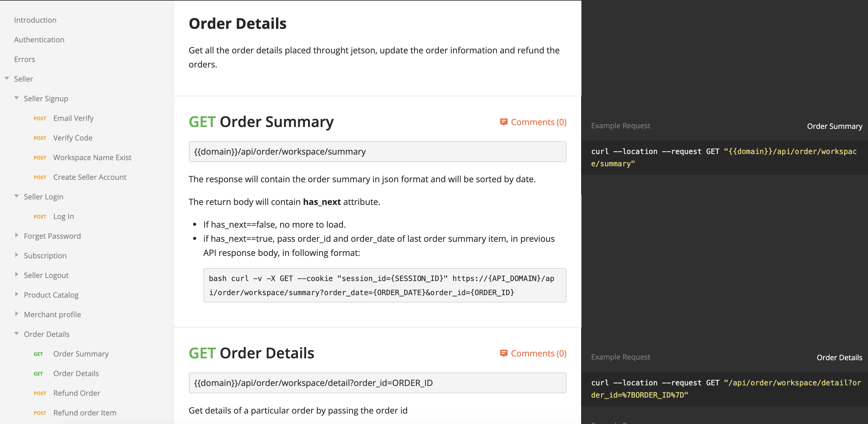
Task: Select GET Order Summary in sidebar
Action: pyautogui.click(x=81, y=354)
